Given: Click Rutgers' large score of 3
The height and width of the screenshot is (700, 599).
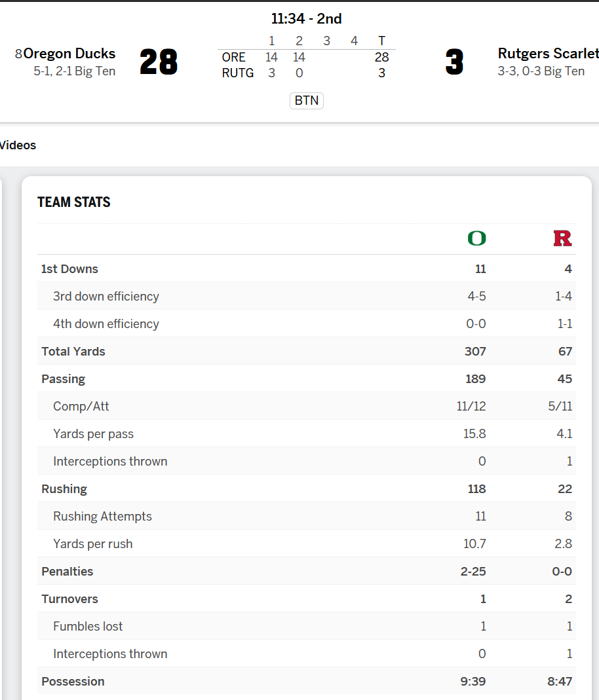Looking at the screenshot, I should 454,62.
